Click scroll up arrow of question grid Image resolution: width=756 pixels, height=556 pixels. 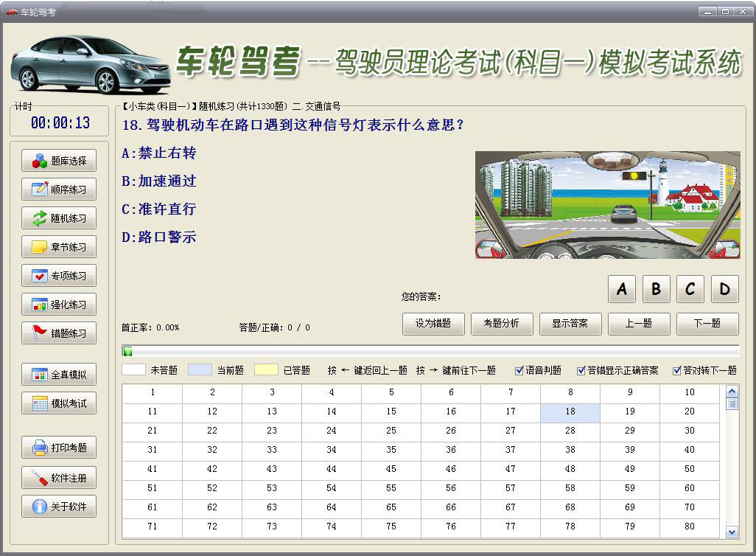click(732, 392)
